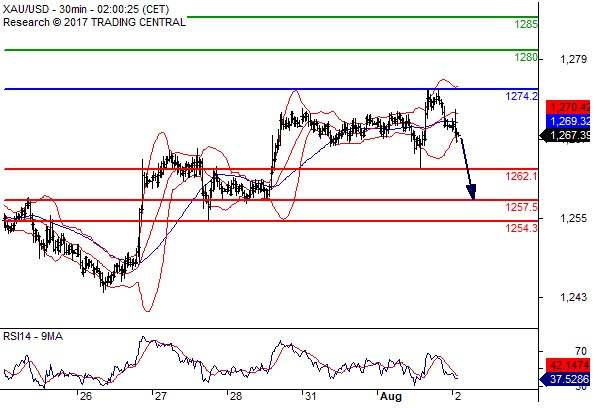Click the Aug label on time axis
This screenshot has height=408, width=594.
tap(391, 397)
